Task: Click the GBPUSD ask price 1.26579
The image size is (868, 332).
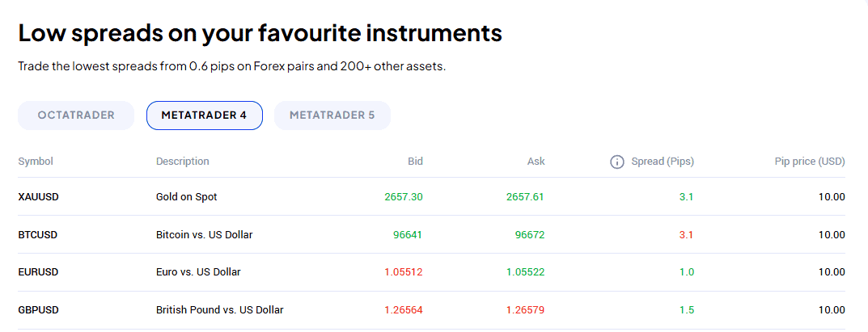Action: coord(525,310)
